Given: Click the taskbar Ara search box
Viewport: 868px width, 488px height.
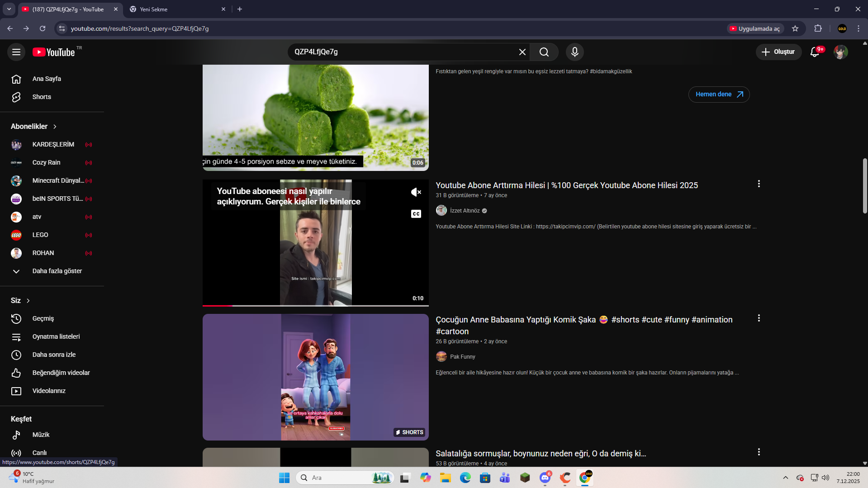Looking at the screenshot, I should pyautogui.click(x=345, y=478).
